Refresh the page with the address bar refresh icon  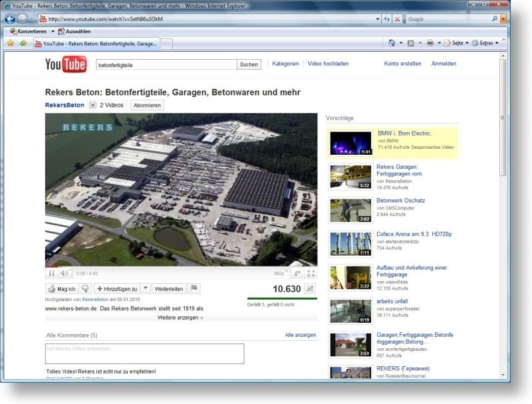[x=387, y=19]
